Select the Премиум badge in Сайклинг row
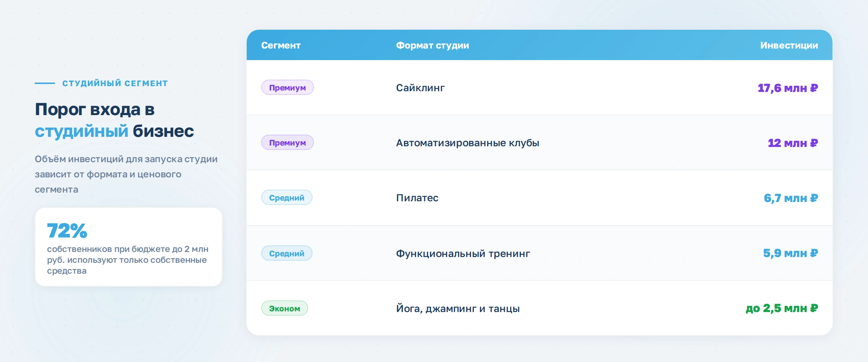The image size is (868, 362). [x=288, y=88]
